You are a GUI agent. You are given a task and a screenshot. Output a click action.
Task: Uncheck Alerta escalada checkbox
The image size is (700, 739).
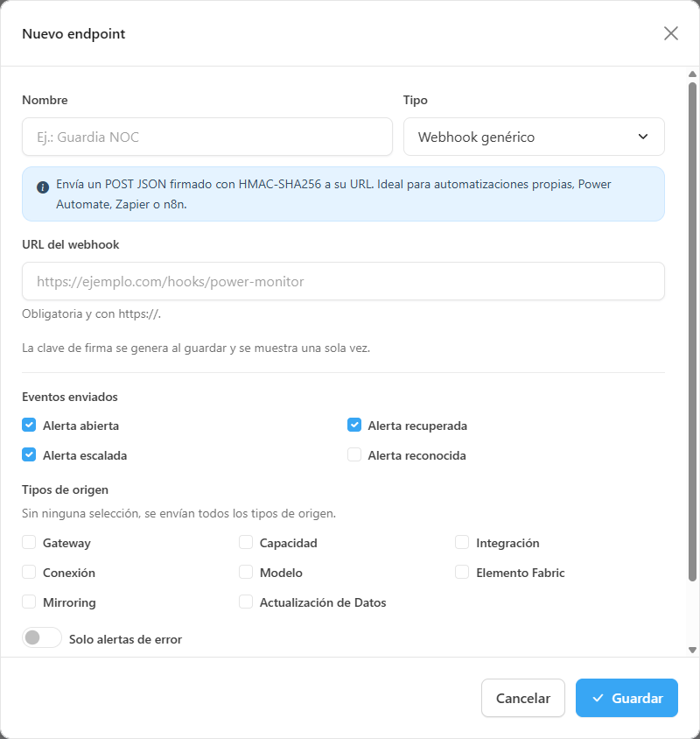[29, 454]
